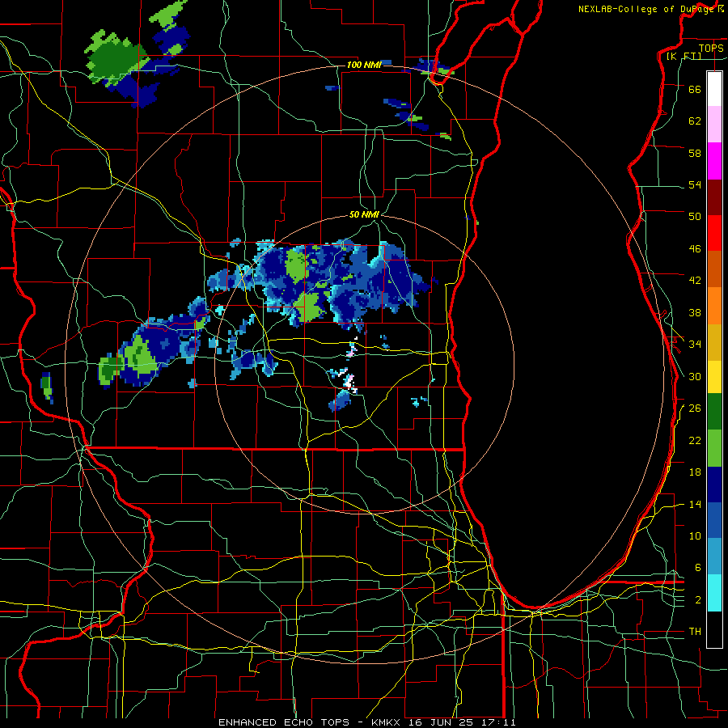Click the '14' legend value
Image resolution: width=728 pixels, height=728 pixels.
point(695,504)
